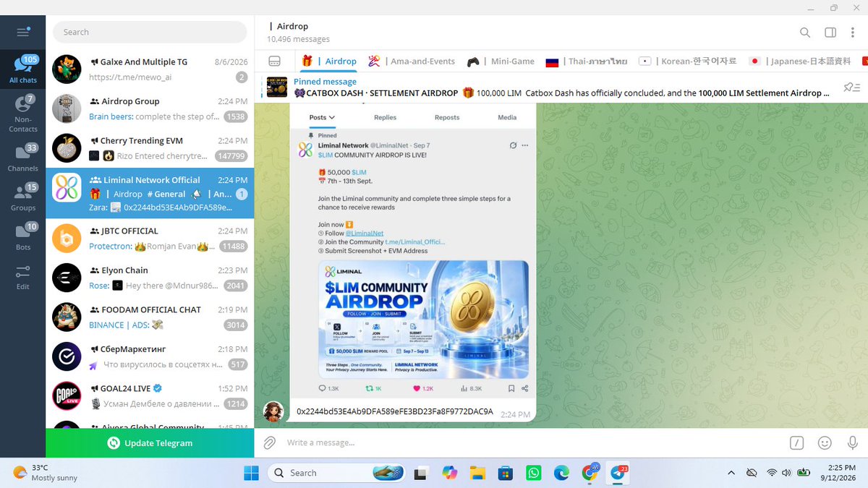Click the Replies tab in screenshot
The width and height of the screenshot is (868, 488).
click(385, 117)
